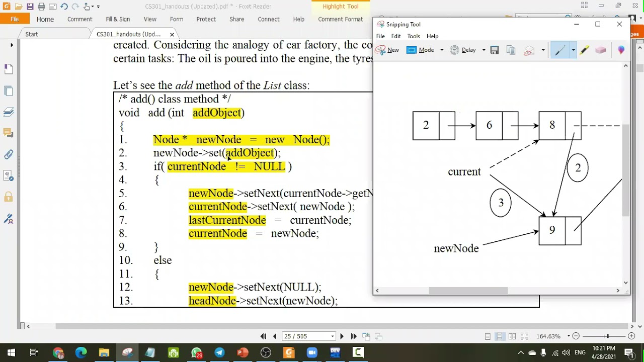Go to last page button
This screenshot has height=362, width=644.
pyautogui.click(x=354, y=336)
